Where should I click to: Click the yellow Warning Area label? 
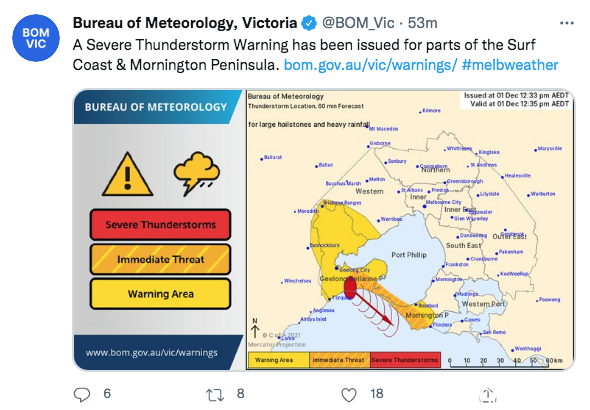pos(160,294)
